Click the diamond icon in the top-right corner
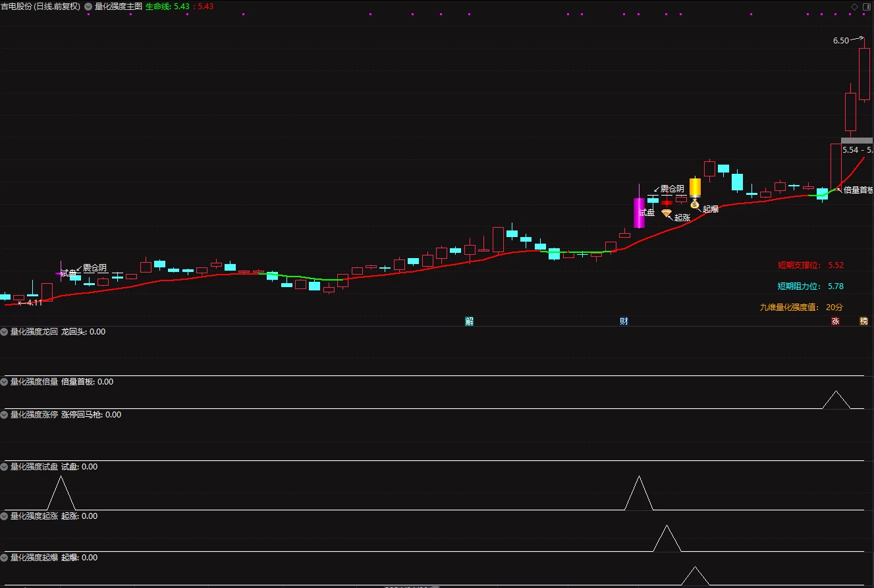The width and height of the screenshot is (874, 588). [x=854, y=7]
